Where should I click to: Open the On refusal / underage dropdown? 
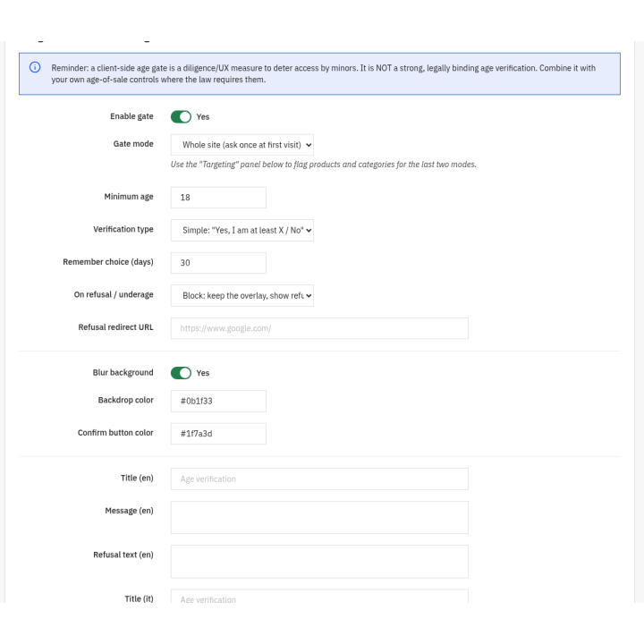coord(242,296)
